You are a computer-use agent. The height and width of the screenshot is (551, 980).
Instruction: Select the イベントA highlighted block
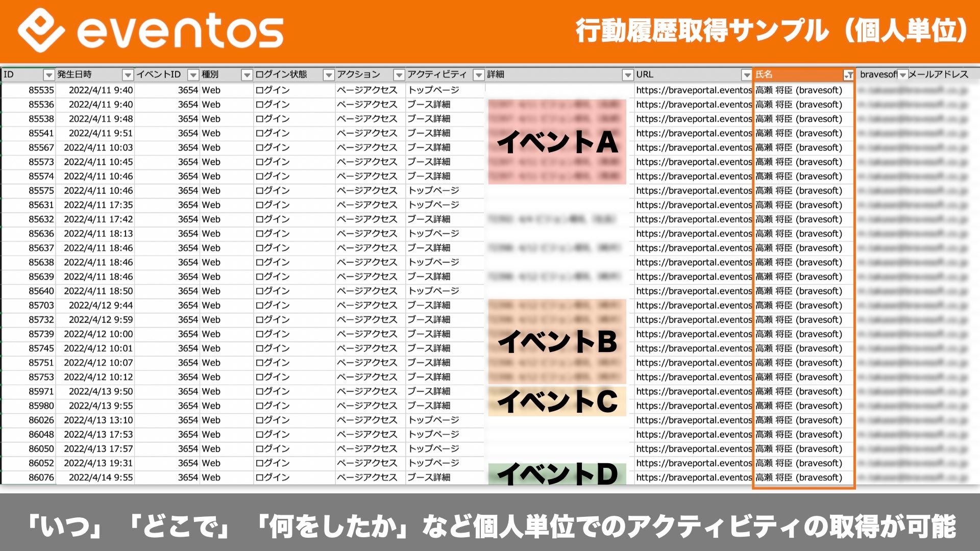pyautogui.click(x=557, y=142)
